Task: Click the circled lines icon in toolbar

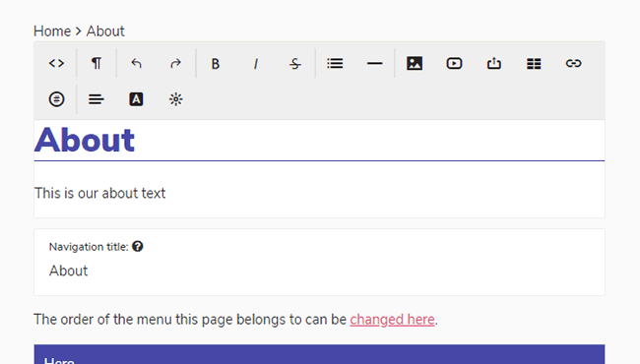Action: pyautogui.click(x=56, y=99)
